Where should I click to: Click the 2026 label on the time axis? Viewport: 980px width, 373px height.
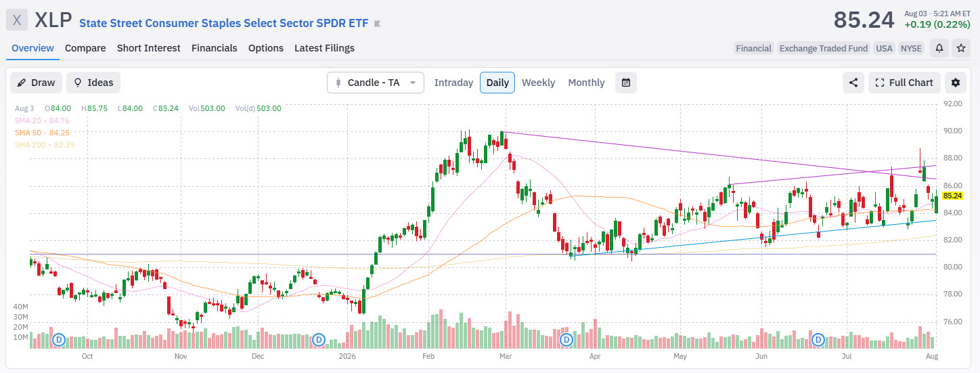[x=347, y=355]
